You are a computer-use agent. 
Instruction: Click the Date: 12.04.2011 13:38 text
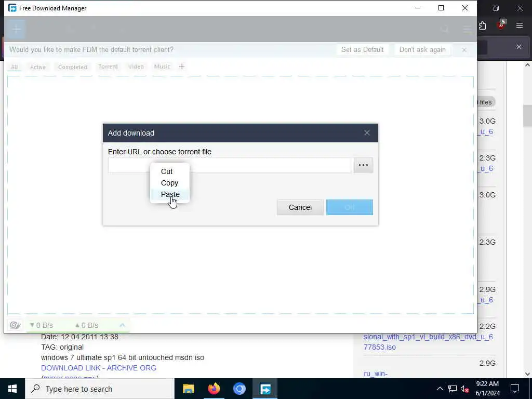point(79,337)
